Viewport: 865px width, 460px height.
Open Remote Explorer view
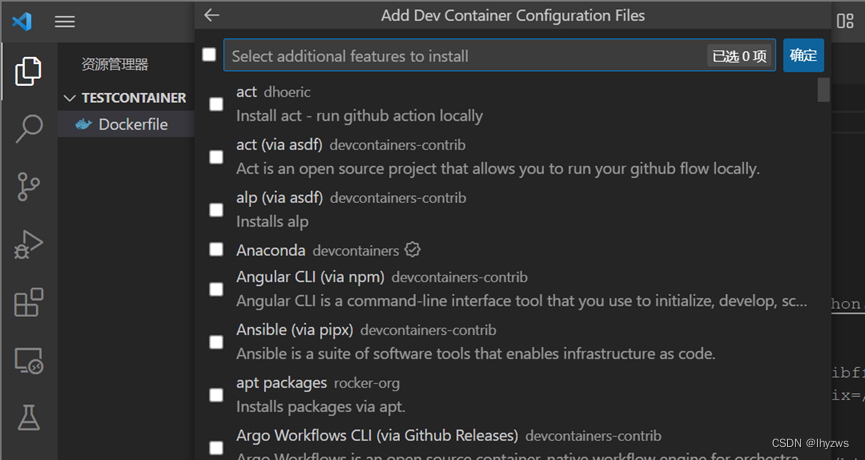pyautogui.click(x=28, y=361)
